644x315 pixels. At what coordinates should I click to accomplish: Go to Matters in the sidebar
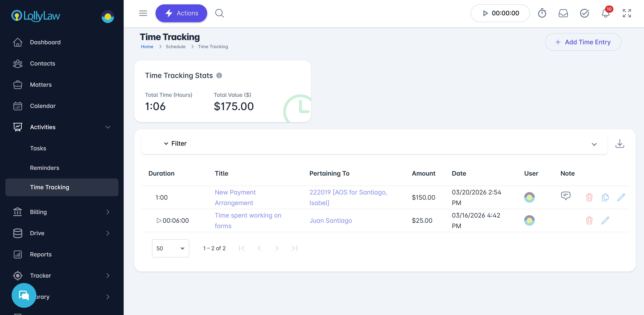(x=41, y=85)
